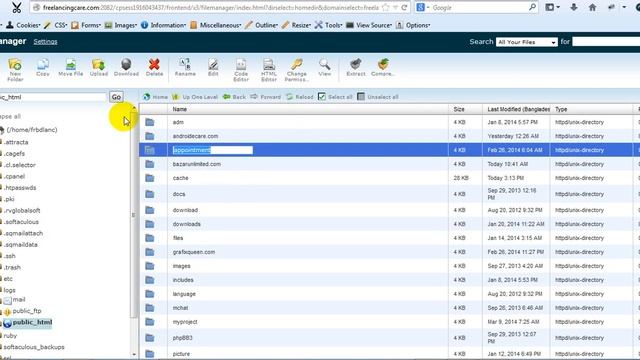This screenshot has width=640, height=360.
Task: Open the CSS developer toolbar menu
Action: click(x=56, y=25)
